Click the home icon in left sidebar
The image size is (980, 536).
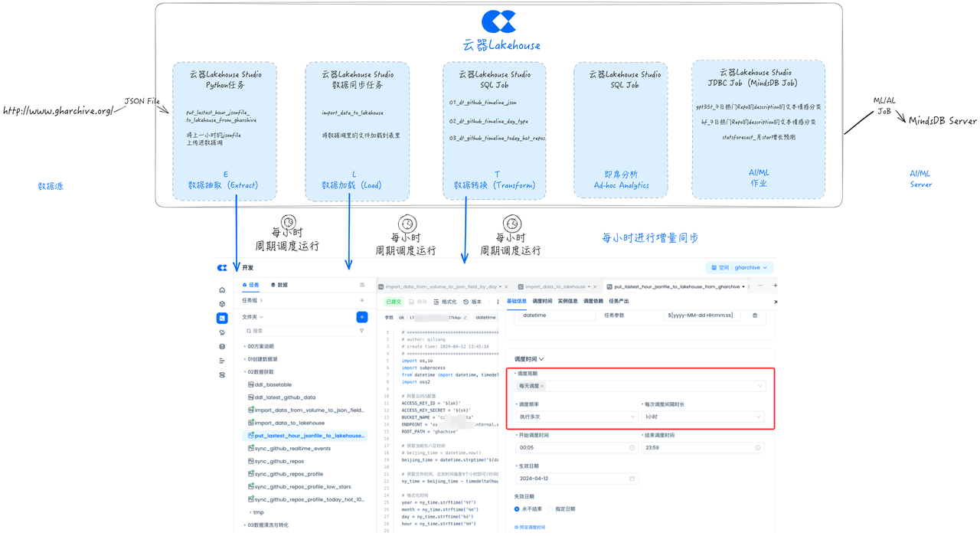(x=222, y=290)
